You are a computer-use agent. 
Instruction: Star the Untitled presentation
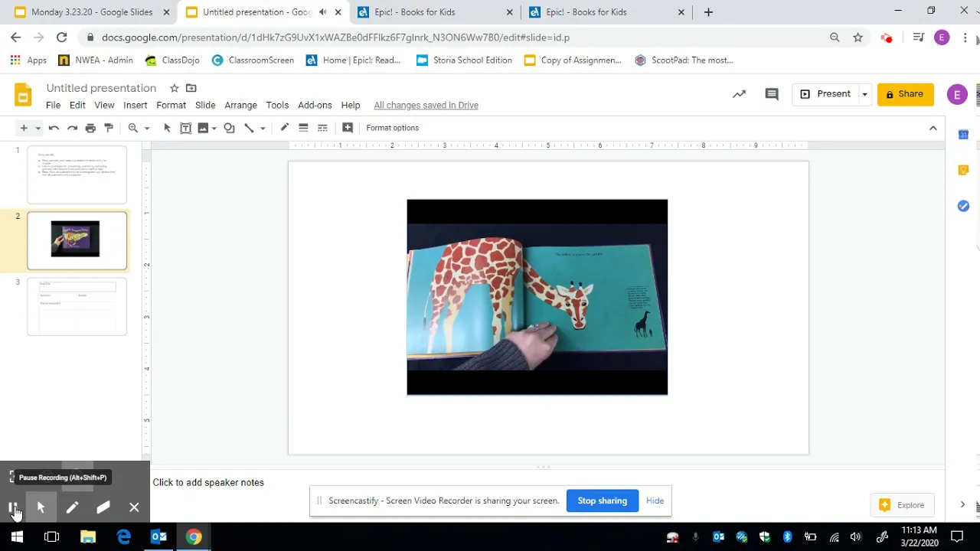(175, 88)
